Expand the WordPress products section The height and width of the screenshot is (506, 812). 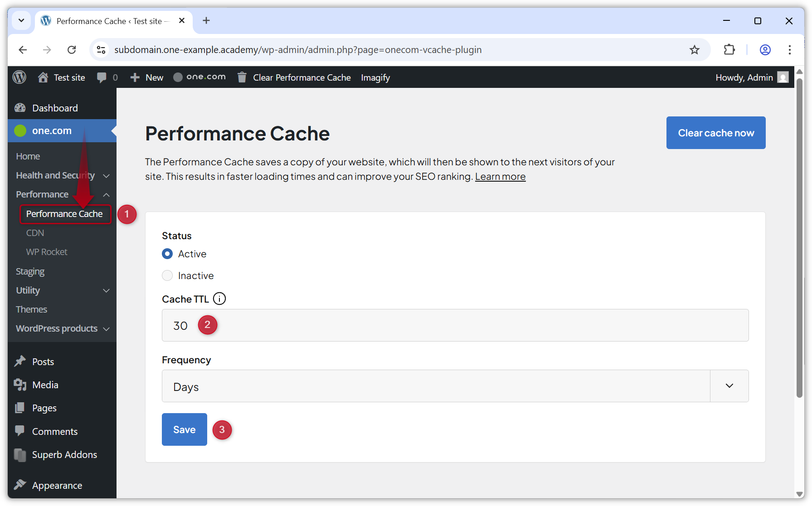107,329
